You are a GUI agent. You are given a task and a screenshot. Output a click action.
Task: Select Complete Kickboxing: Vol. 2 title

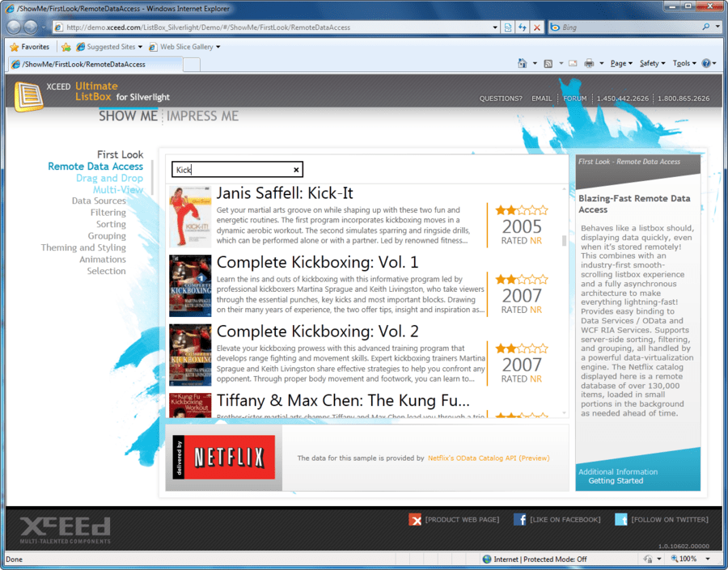pyautogui.click(x=318, y=331)
